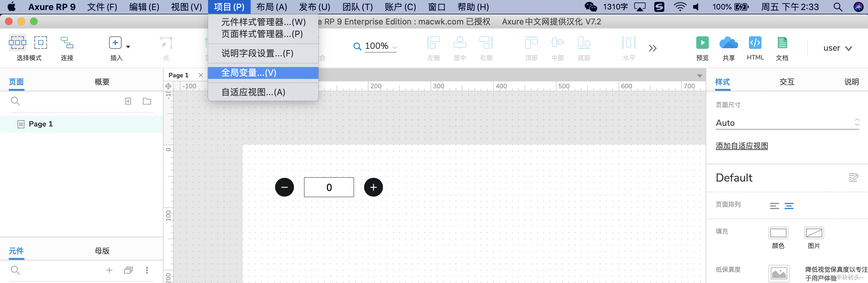Switch to the Page 1 canvas tab

(179, 75)
